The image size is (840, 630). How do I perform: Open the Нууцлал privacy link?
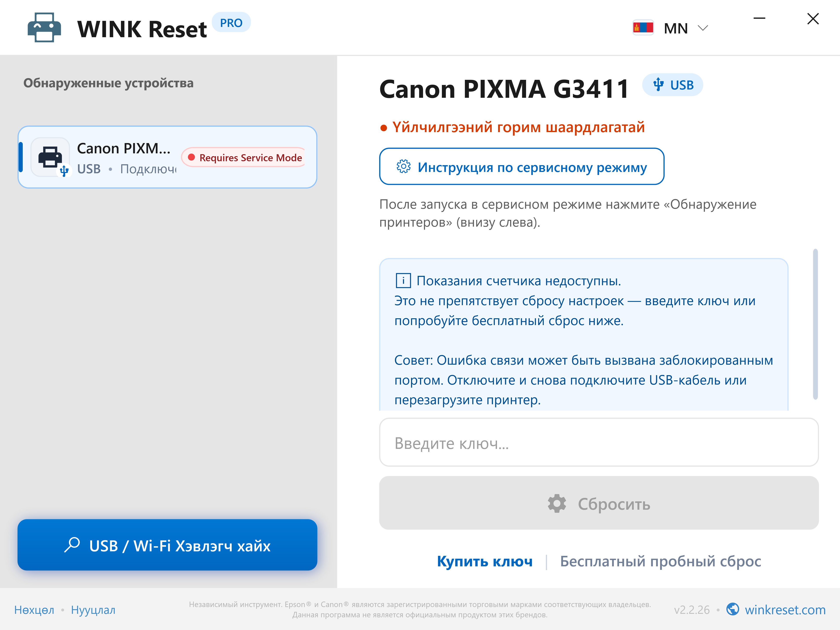(93, 610)
